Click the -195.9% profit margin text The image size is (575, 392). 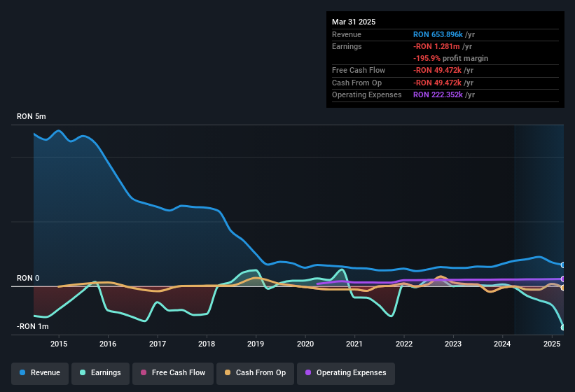click(451, 58)
